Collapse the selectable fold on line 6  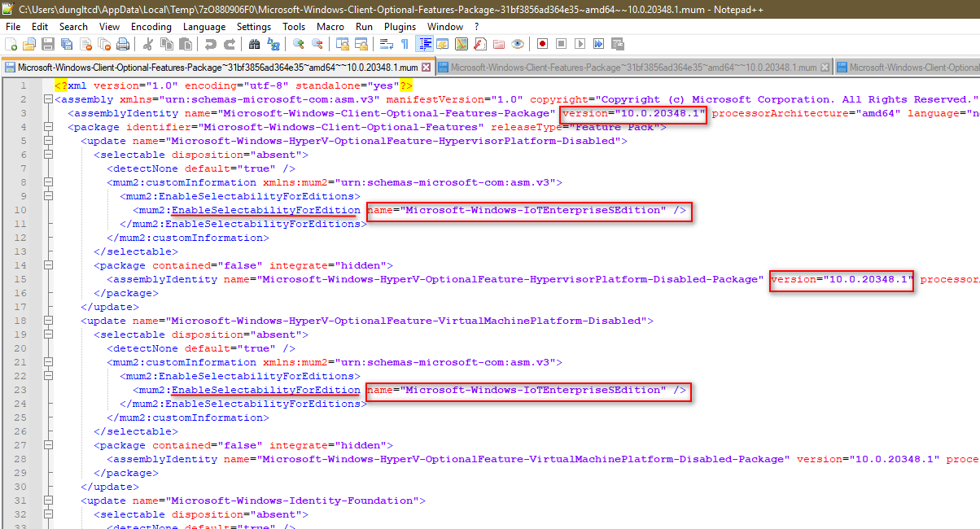coord(49,155)
